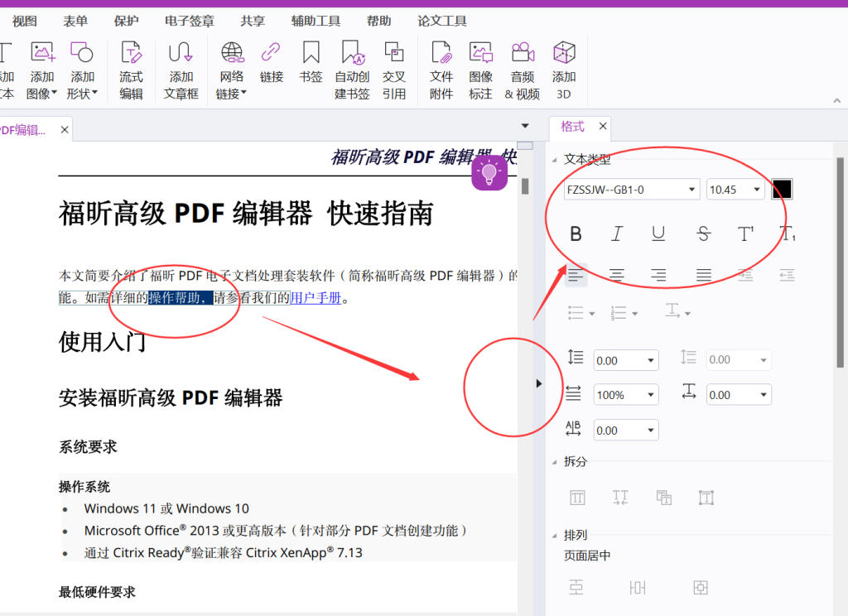Open the 添加形状 tool
This screenshot has width=848, height=616.
[82, 70]
